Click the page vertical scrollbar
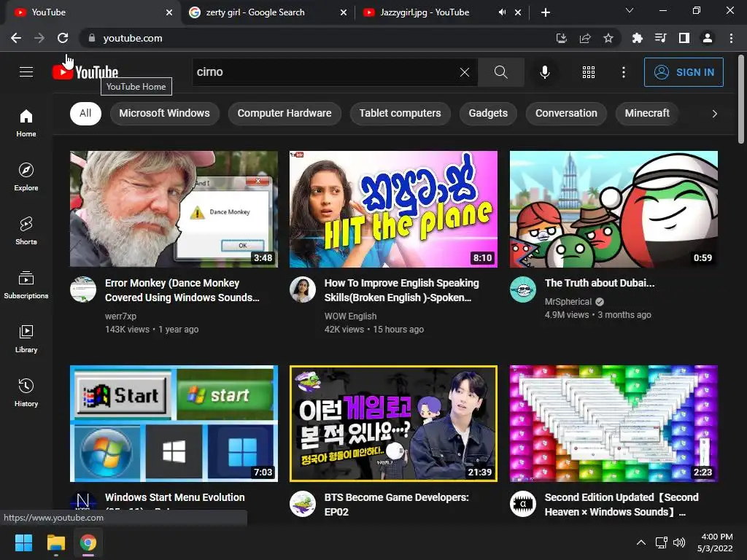 (741, 99)
